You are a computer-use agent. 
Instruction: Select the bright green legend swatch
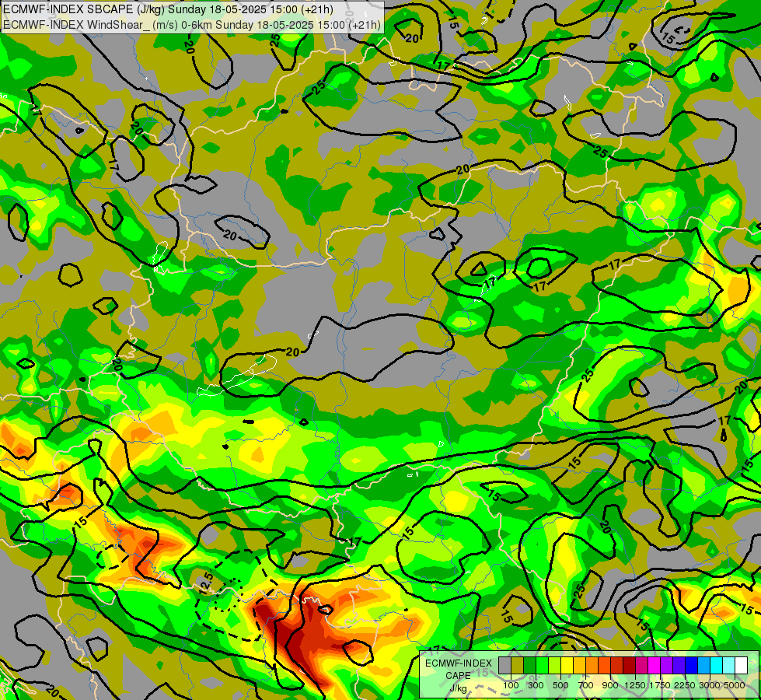[542, 666]
